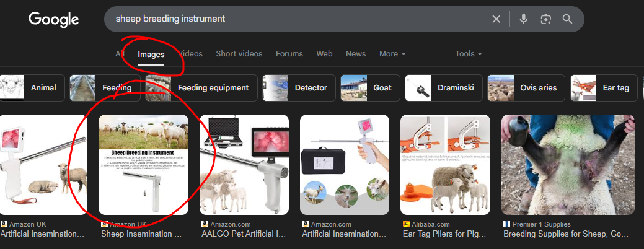Screen dimensions: 644x249
Task: Open the orange ear tag pliers image
Action: pyautogui.click(x=445, y=165)
